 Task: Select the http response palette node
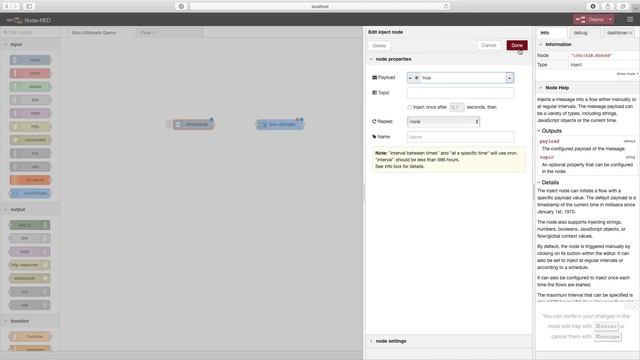click(30, 265)
